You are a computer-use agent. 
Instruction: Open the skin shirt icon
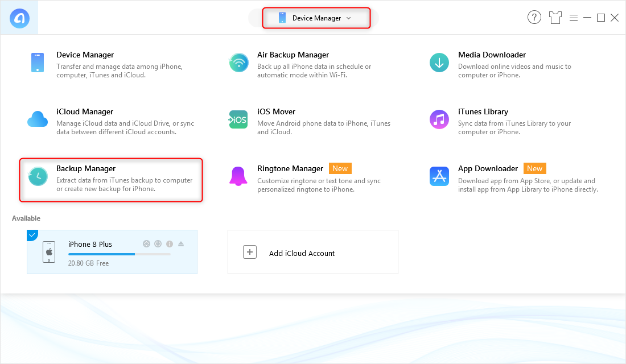click(x=555, y=18)
